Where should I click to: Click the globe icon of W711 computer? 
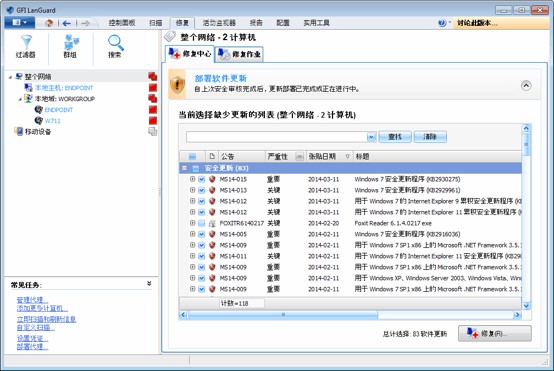coord(39,120)
